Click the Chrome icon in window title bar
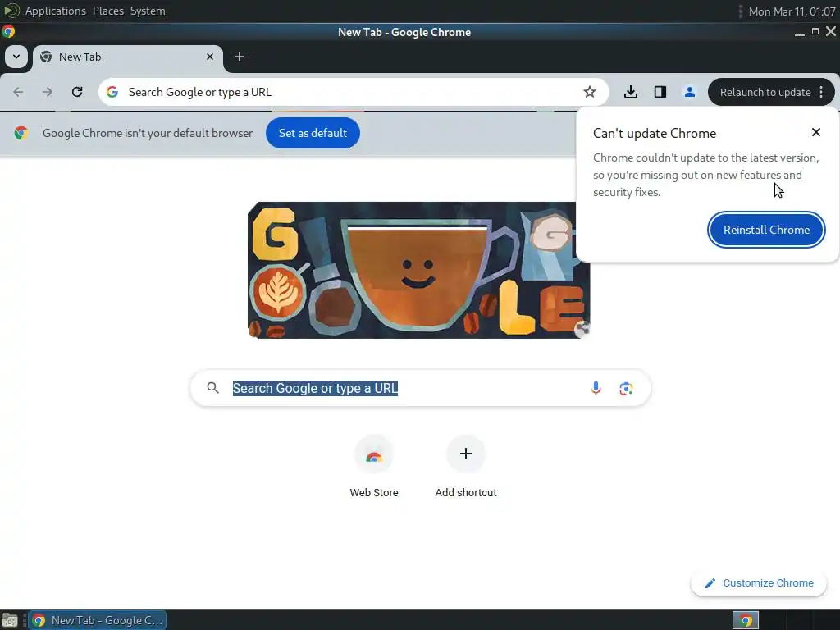Image resolution: width=840 pixels, height=630 pixels. click(x=8, y=32)
